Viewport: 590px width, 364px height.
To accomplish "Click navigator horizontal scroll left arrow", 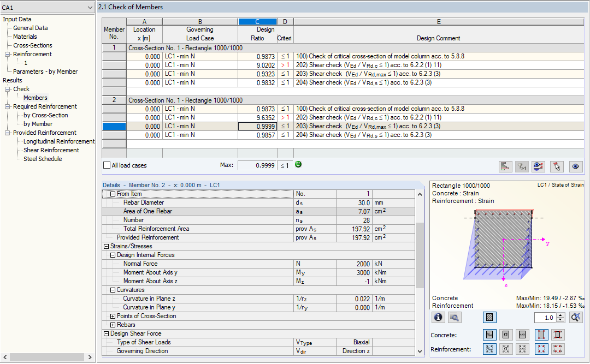I will pyautogui.click(x=5, y=357).
